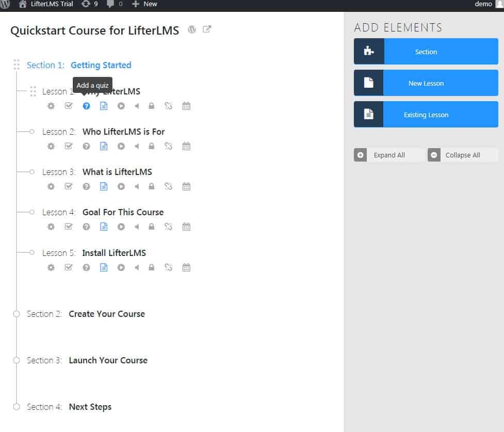Select the Getting Started section title
The width and height of the screenshot is (504, 432).
[101, 65]
